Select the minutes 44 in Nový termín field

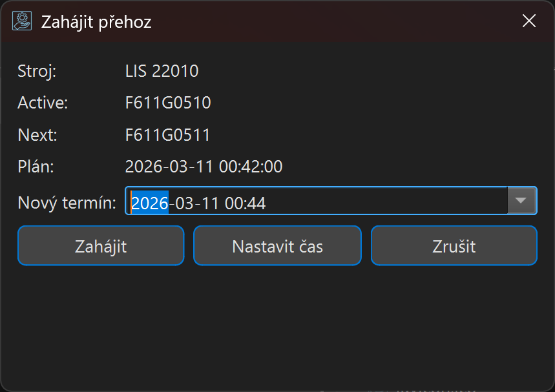click(257, 203)
